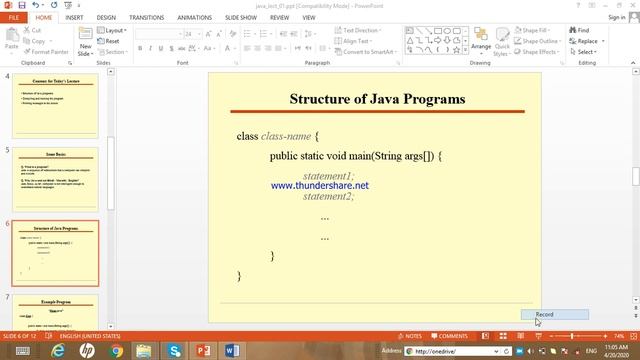Open the Change Case Aa dropdown
Image resolution: width=640 pixels, height=360 pixels.
tap(209, 49)
